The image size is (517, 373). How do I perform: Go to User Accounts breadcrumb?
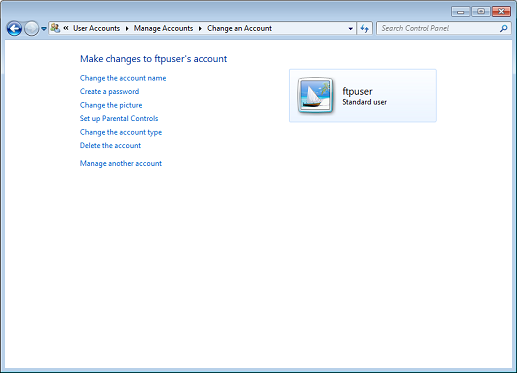96,28
